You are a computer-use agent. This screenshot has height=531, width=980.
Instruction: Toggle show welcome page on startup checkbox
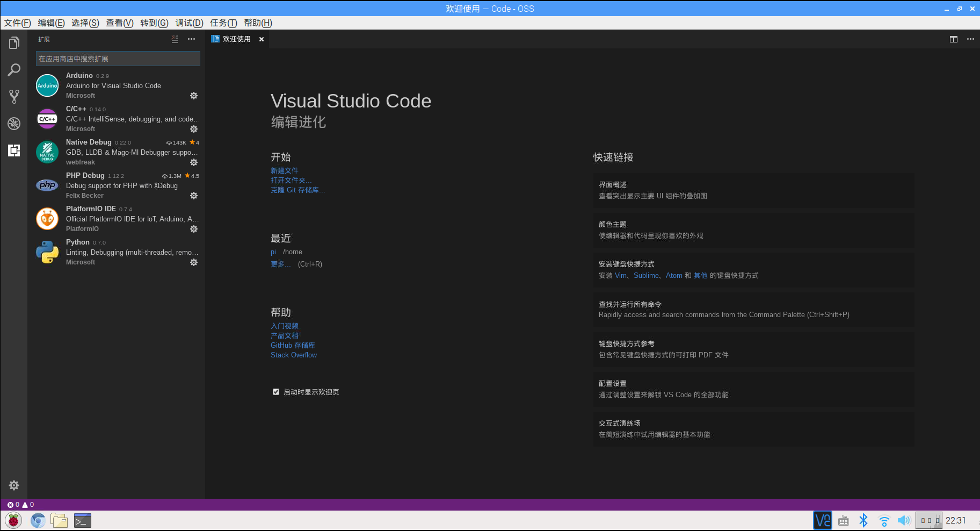tap(276, 392)
